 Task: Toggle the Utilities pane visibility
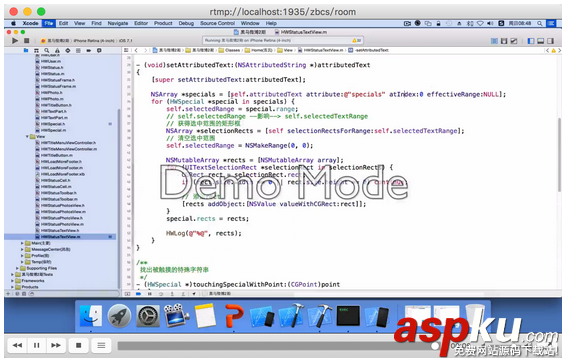point(550,41)
